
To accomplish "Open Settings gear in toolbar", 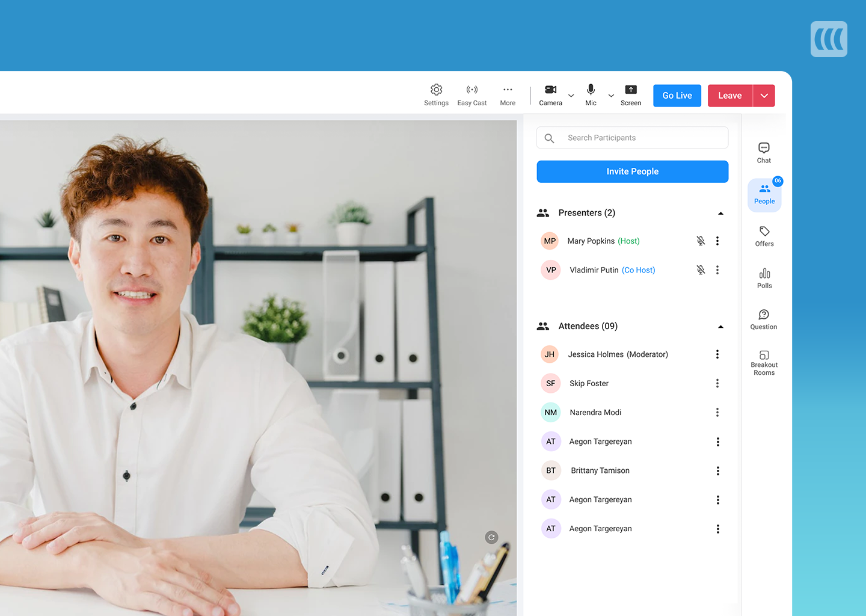I will (x=436, y=95).
